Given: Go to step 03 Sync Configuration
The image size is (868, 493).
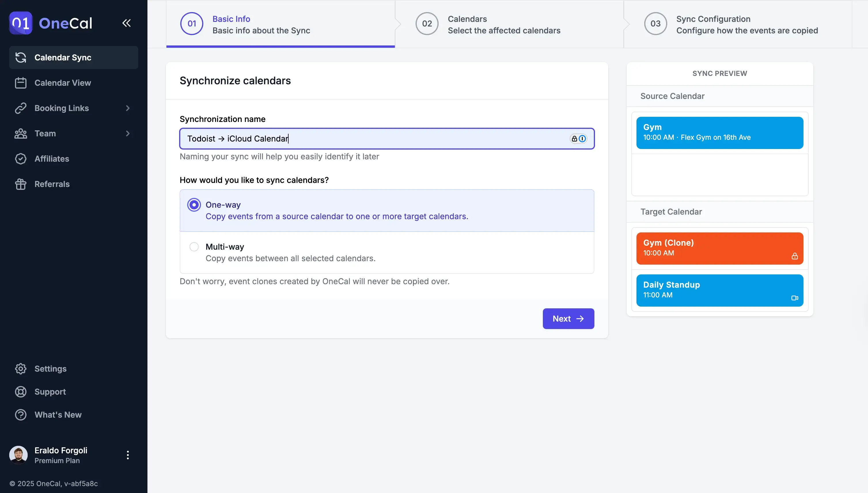Looking at the screenshot, I should tap(655, 24).
